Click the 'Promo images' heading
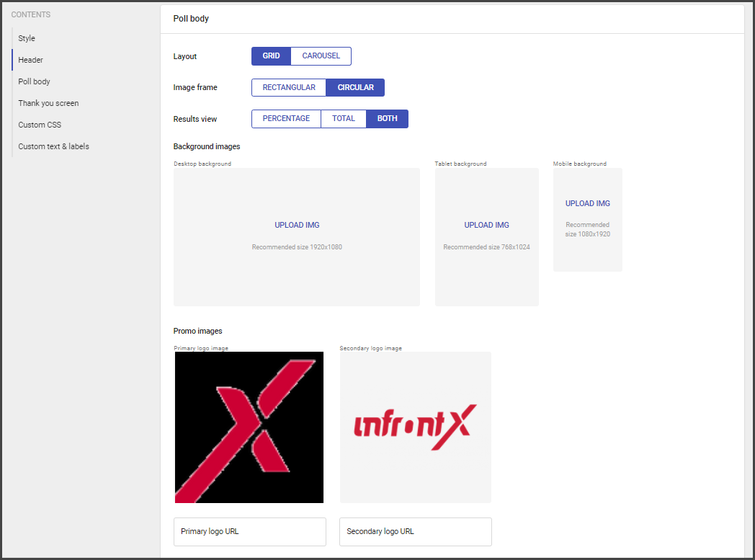This screenshot has height=560, width=755. tap(197, 331)
